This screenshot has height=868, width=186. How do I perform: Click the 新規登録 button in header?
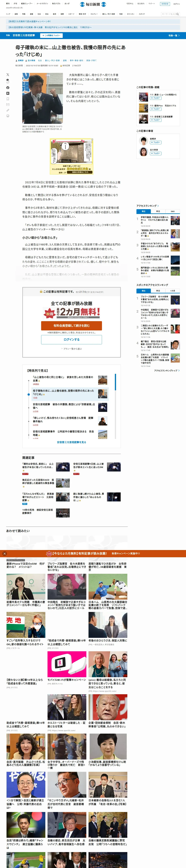tap(165, 4)
